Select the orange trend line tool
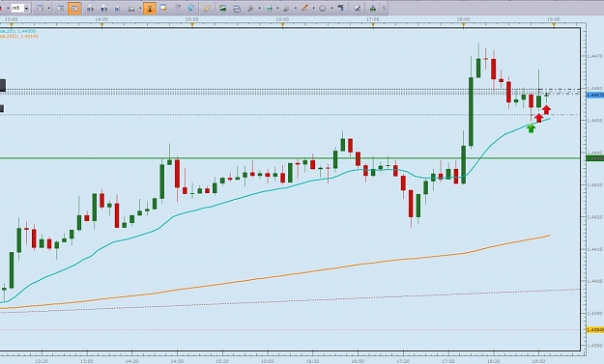 pos(304,8)
